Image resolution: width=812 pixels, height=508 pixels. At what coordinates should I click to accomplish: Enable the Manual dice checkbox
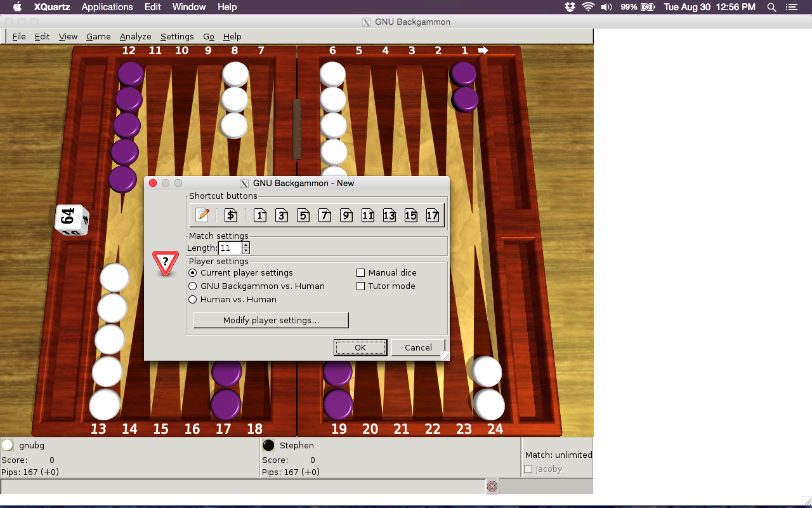pos(361,272)
